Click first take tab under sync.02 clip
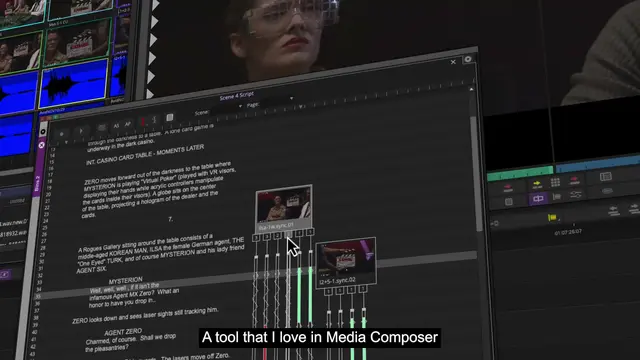The height and width of the screenshot is (360, 640). pyautogui.click(x=329, y=291)
